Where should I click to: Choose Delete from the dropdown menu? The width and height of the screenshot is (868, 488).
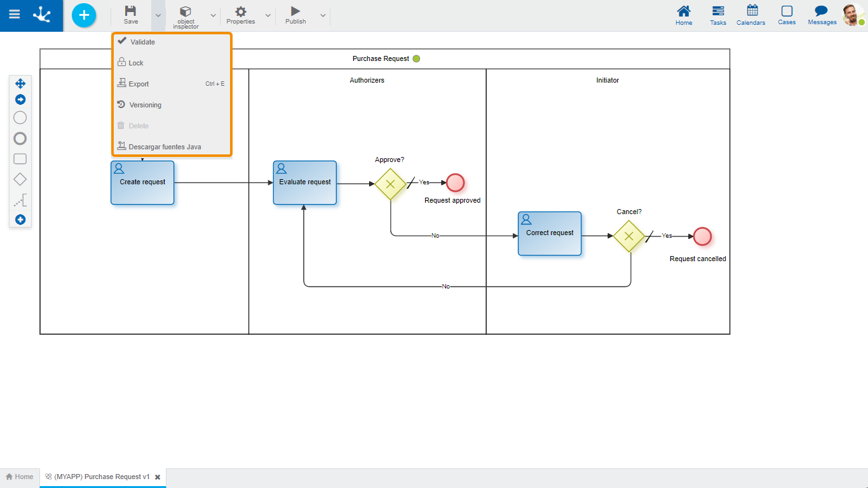coord(172,126)
